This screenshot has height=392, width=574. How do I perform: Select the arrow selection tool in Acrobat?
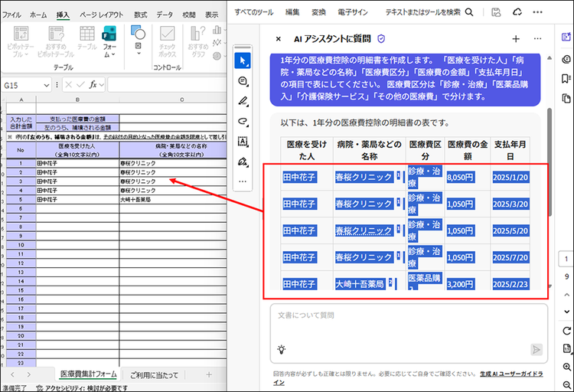pyautogui.click(x=243, y=60)
